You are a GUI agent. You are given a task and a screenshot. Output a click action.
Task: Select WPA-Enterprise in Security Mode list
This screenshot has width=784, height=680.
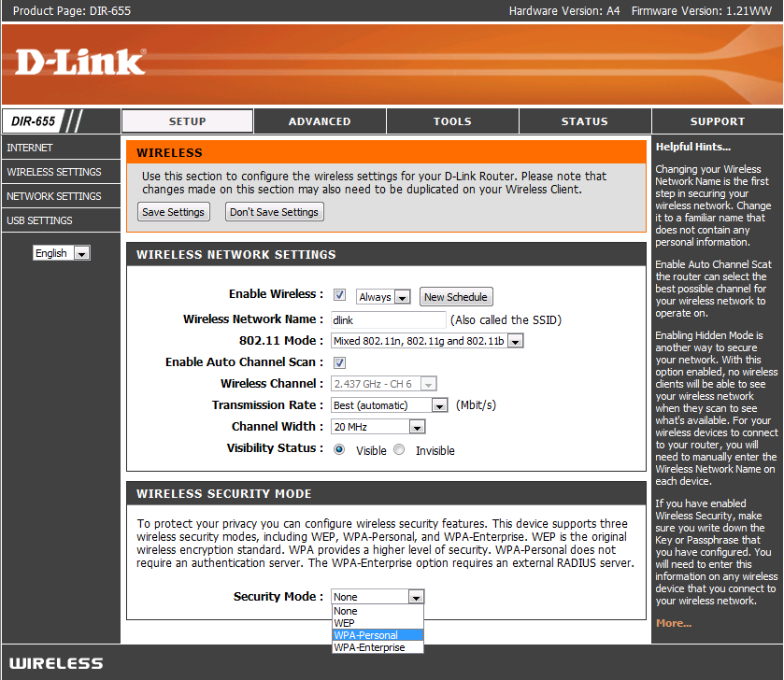tap(378, 647)
